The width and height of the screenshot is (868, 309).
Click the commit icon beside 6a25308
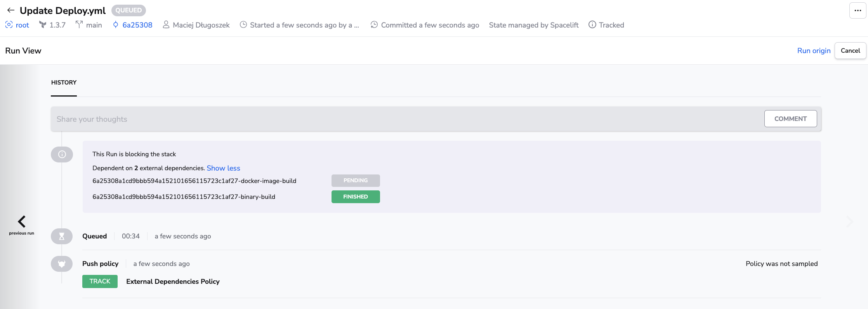pyautogui.click(x=115, y=25)
